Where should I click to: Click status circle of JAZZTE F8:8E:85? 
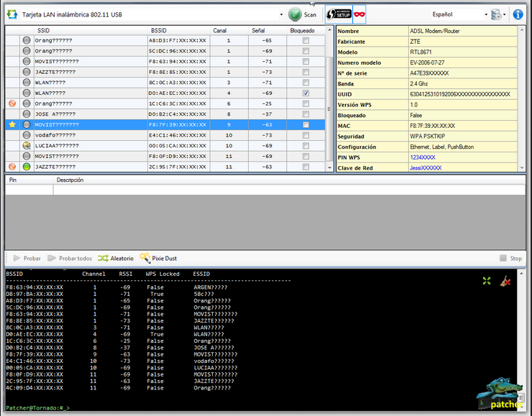coord(27,72)
